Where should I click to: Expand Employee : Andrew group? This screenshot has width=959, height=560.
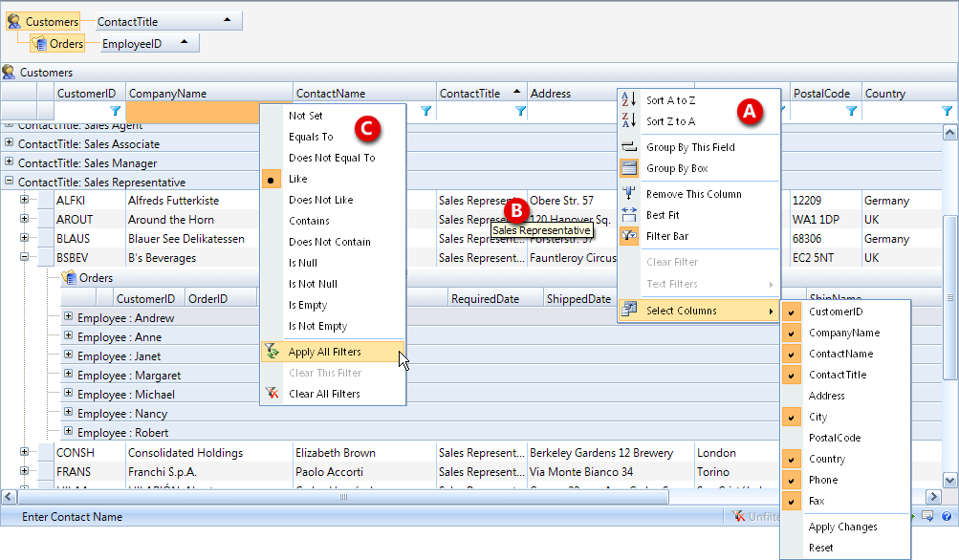(x=69, y=316)
